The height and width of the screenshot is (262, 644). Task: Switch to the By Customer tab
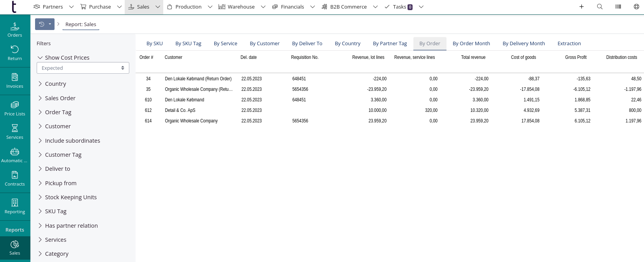[x=265, y=44]
